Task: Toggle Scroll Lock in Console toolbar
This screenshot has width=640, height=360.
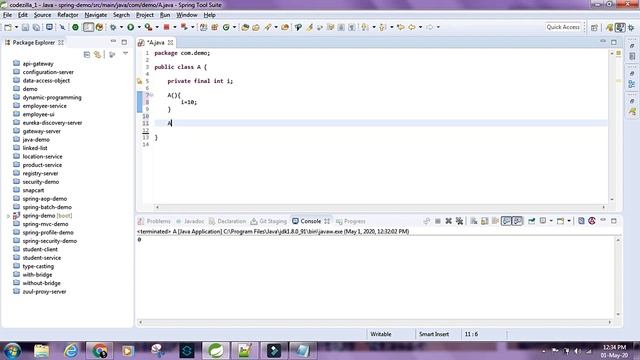Action: pos(484,221)
